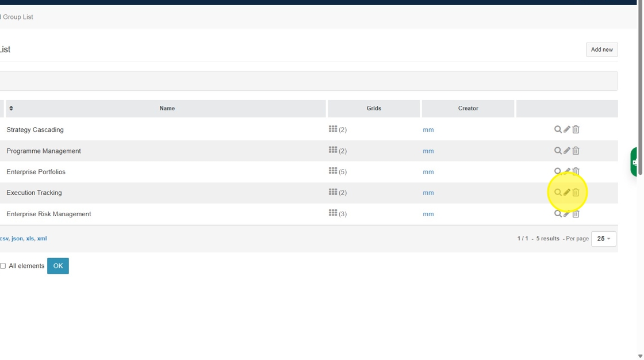Image resolution: width=644 pixels, height=360 pixels.
Task: Edit the Programme Management group
Action: pos(566,151)
